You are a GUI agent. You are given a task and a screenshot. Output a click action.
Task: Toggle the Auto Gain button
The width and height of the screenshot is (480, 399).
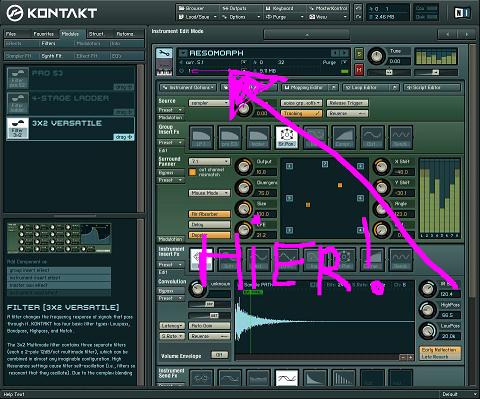(209, 325)
